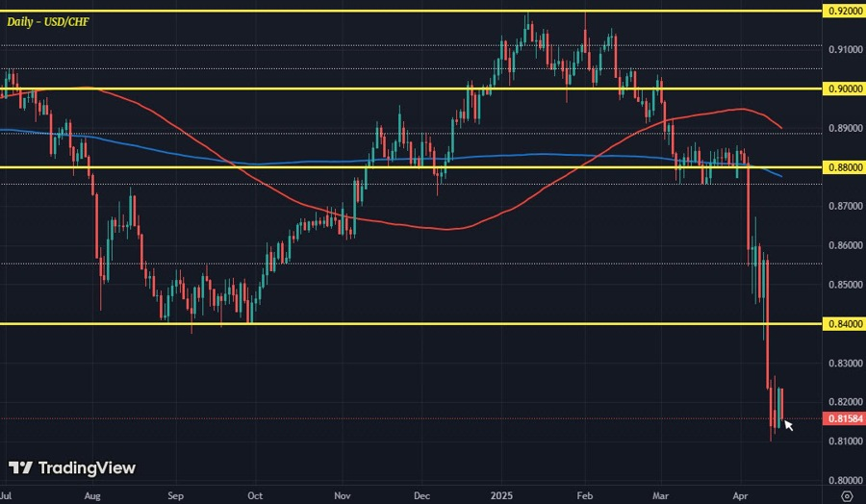Click the 0.83000 price axis value

pos(845,364)
